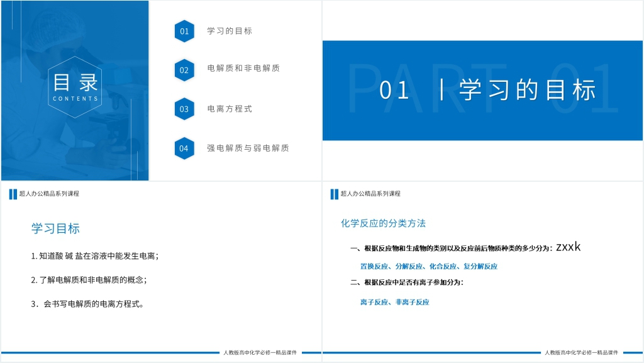Click the blue title banner 01 学习的目标
Image resolution: width=644 pixels, height=363 pixels.
[483, 89]
